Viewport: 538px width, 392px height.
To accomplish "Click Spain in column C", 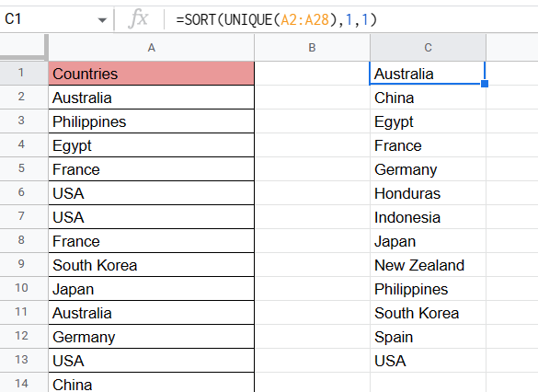I will pos(428,337).
